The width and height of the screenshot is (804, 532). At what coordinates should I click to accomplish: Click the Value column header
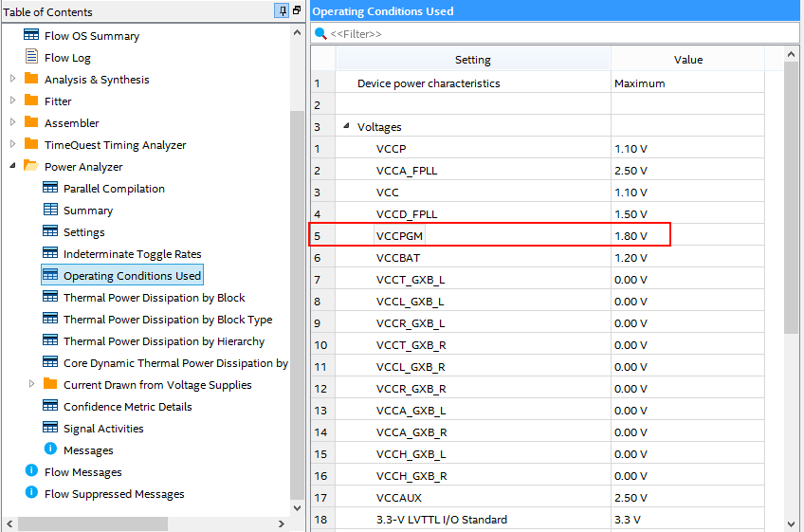pos(687,59)
